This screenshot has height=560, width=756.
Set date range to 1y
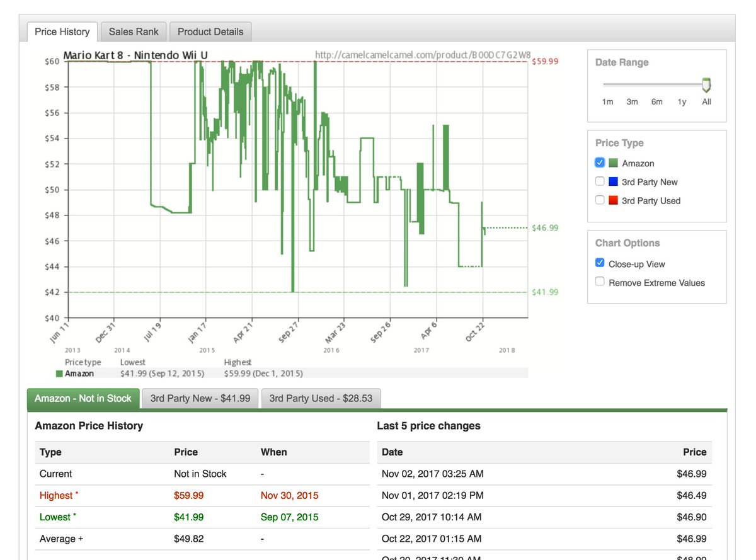(x=682, y=102)
